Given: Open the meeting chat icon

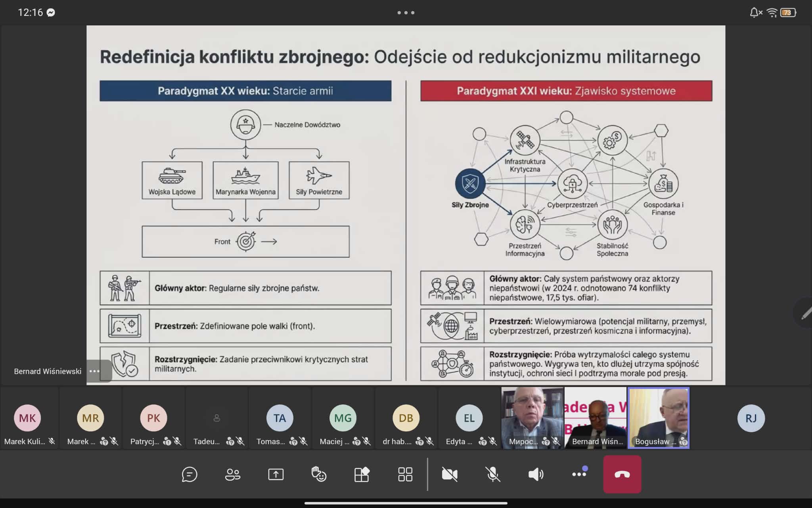Looking at the screenshot, I should [x=189, y=474].
